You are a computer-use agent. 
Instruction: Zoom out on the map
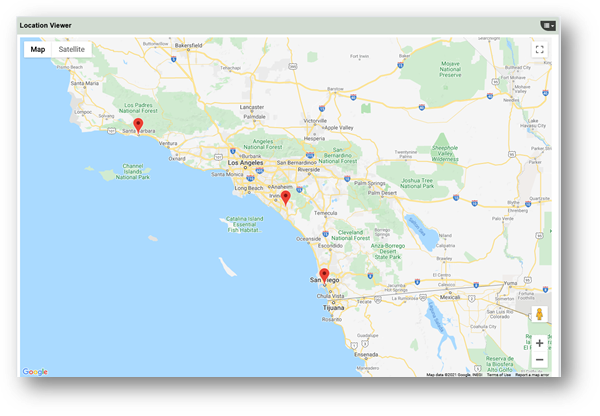point(540,360)
